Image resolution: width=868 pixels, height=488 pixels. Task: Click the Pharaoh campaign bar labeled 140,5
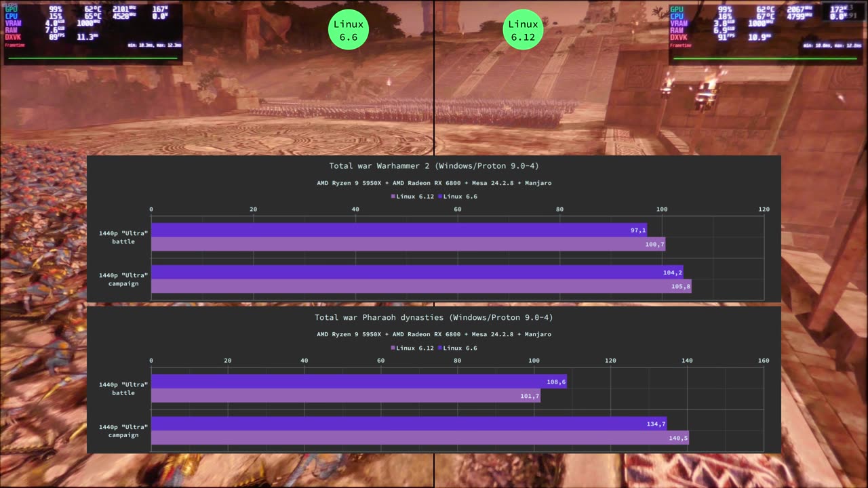coord(420,438)
